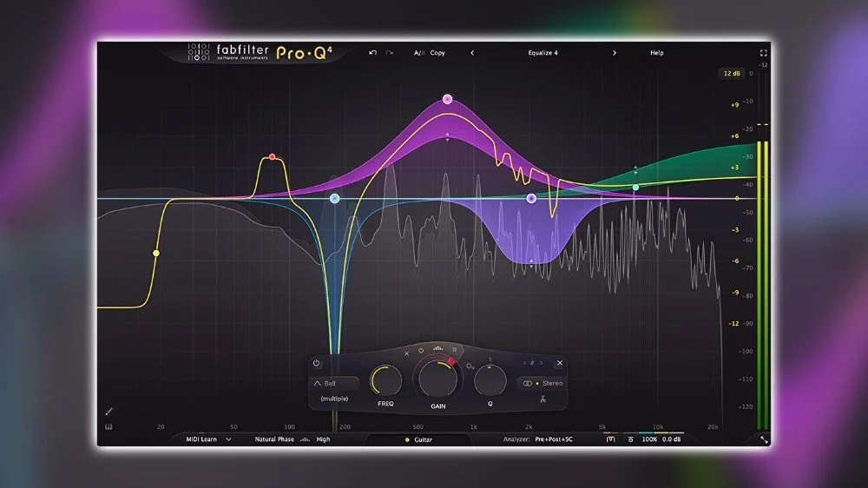This screenshot has height=488, width=868.
Task: Select previous band with left arrow
Action: pos(523,363)
